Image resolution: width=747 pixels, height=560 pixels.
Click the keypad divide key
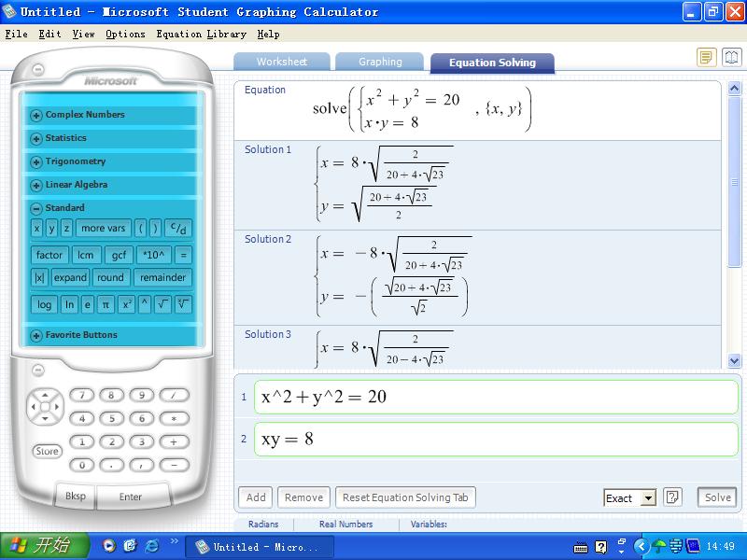tap(174, 395)
